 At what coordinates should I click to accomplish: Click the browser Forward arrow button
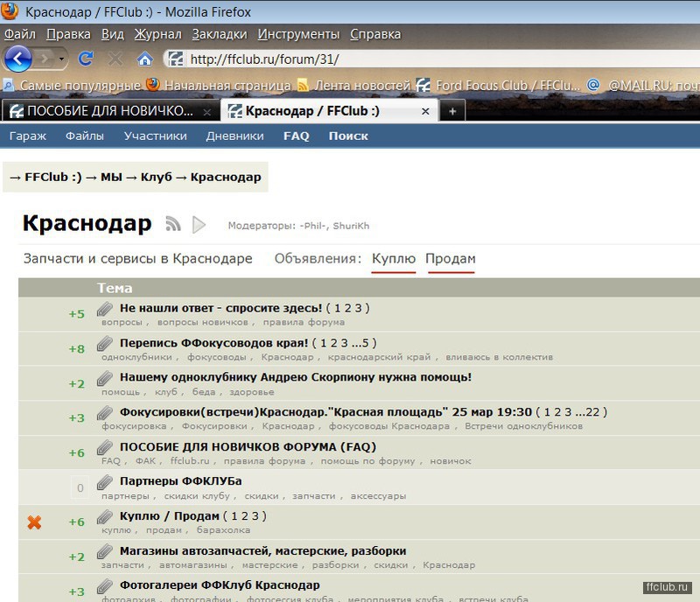pos(45,59)
